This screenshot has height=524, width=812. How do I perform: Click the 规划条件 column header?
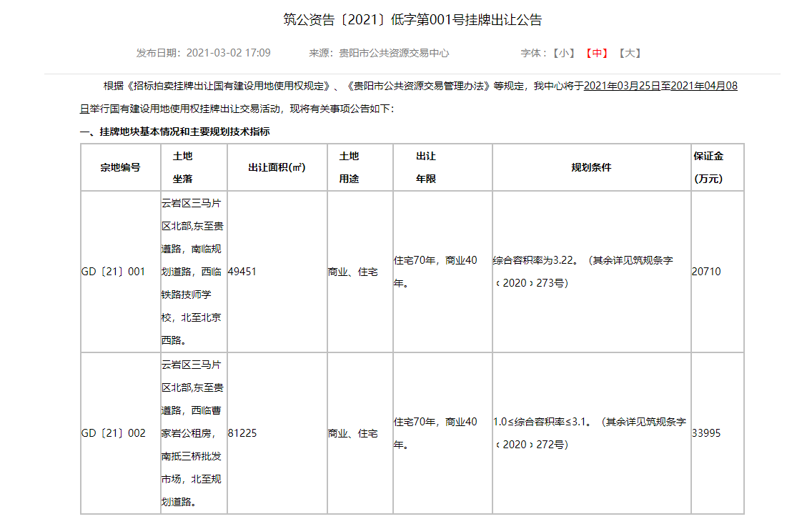(x=591, y=167)
